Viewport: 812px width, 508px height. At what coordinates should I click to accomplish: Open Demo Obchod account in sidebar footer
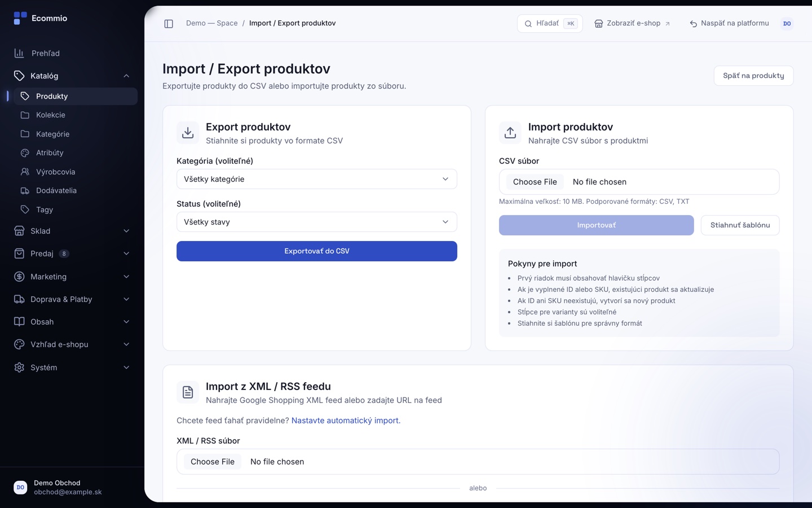[x=72, y=487]
